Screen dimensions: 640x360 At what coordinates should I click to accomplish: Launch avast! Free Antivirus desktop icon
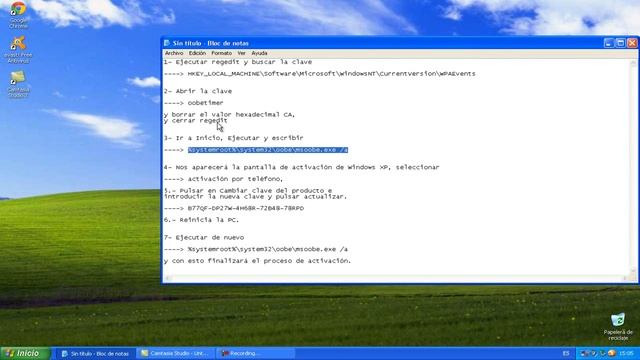(18, 50)
